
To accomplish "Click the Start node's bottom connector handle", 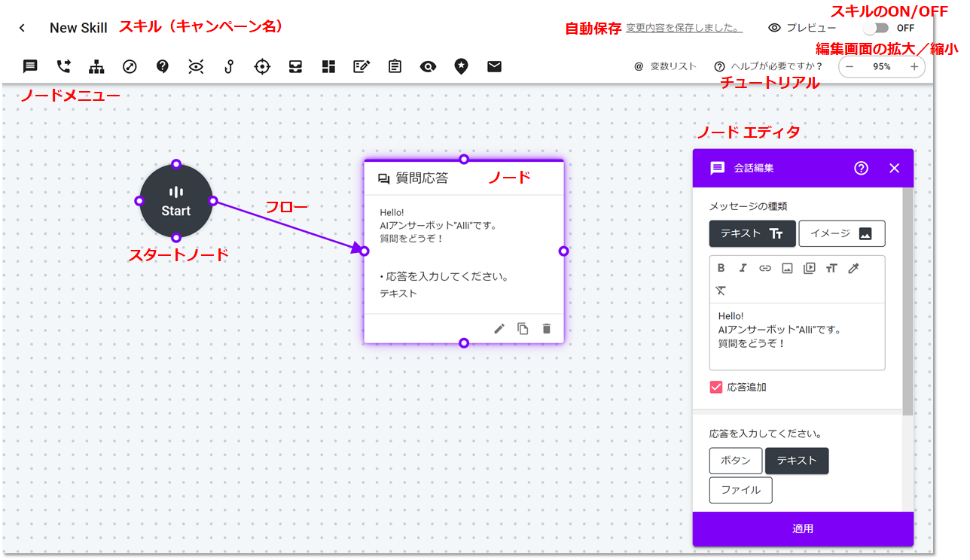I will 176,238.
